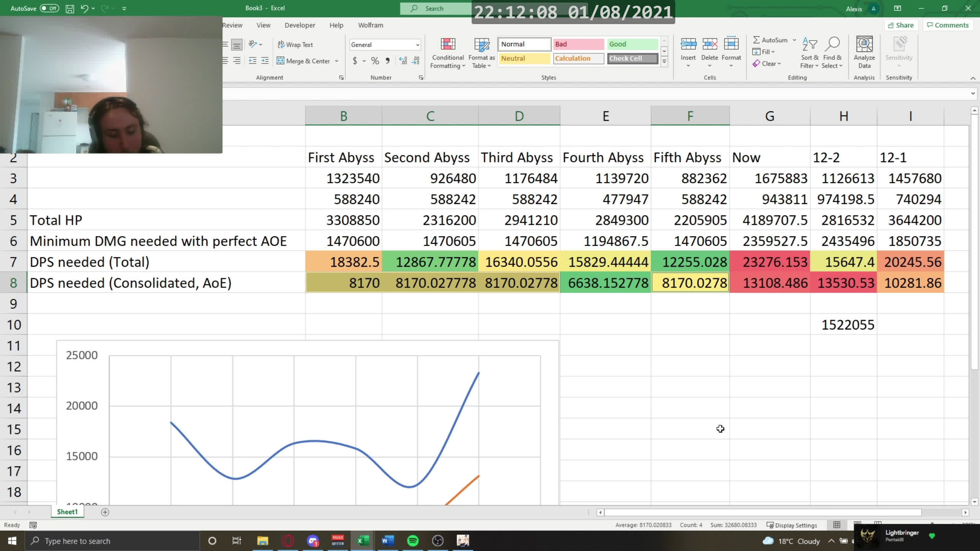Toggle Wrap Text for selected cells

tap(295, 45)
